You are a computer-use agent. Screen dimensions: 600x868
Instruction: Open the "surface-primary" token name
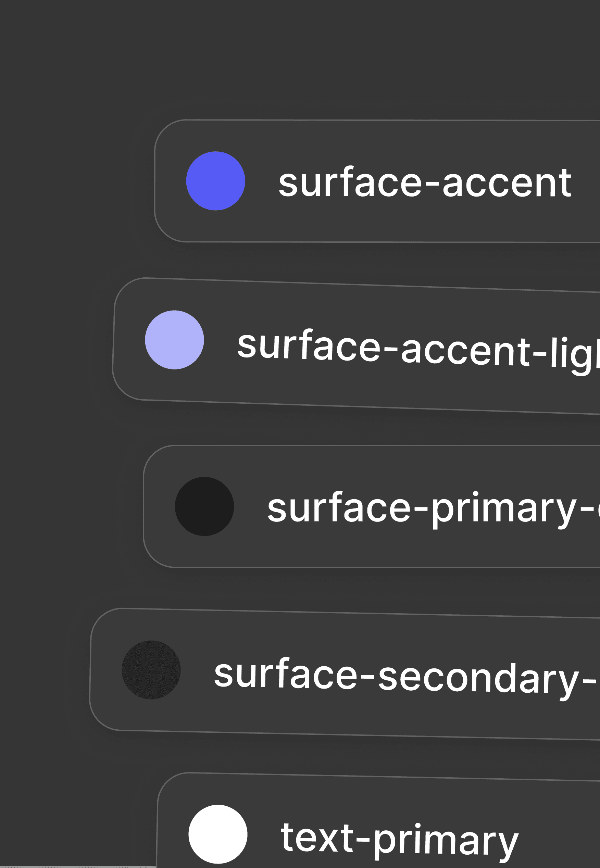pyautogui.click(x=432, y=508)
